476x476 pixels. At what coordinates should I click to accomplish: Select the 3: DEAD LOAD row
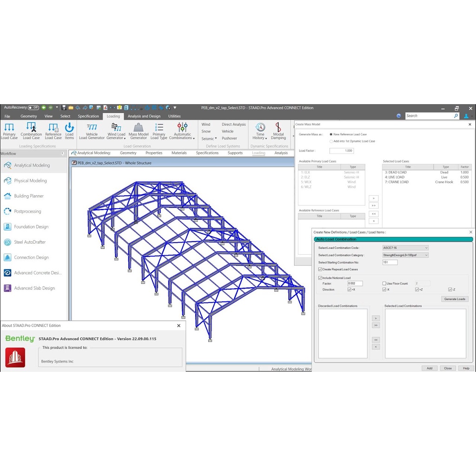pyautogui.click(x=427, y=172)
